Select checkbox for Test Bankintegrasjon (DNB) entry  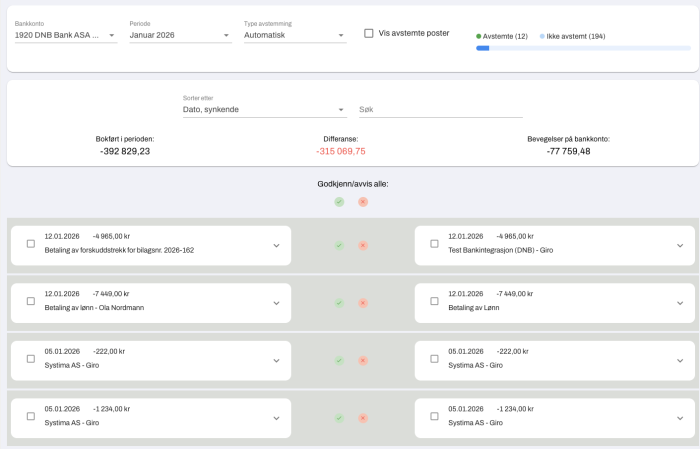tap(434, 244)
